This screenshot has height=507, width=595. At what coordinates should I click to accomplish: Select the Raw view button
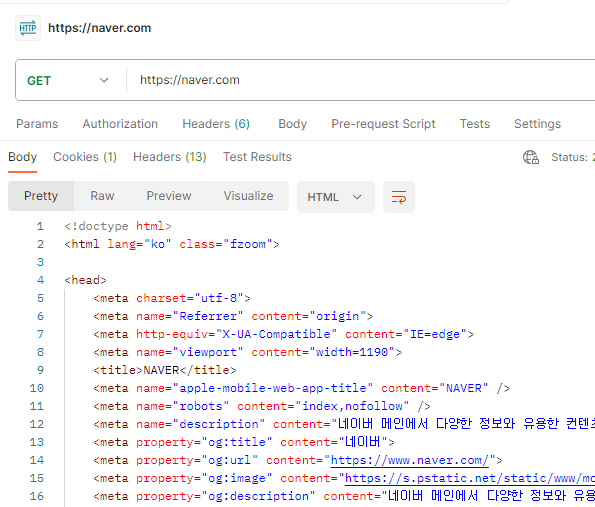(102, 196)
